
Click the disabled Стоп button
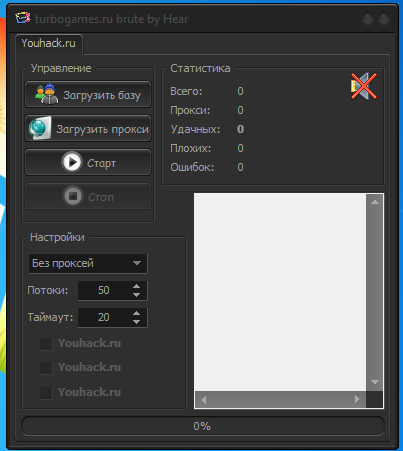point(88,197)
